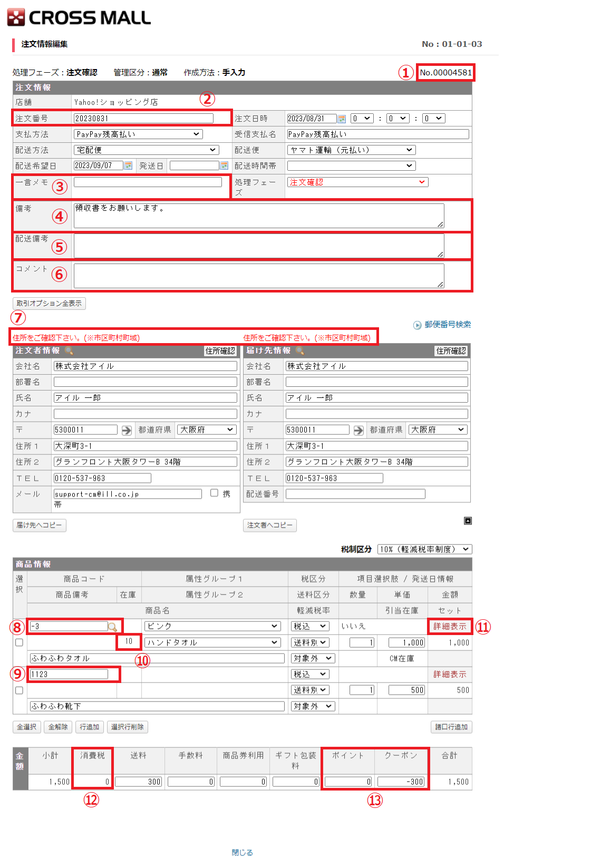Click the orderer 氏名 input field
Image resolution: width=611 pixels, height=868 pixels.
[146, 398]
